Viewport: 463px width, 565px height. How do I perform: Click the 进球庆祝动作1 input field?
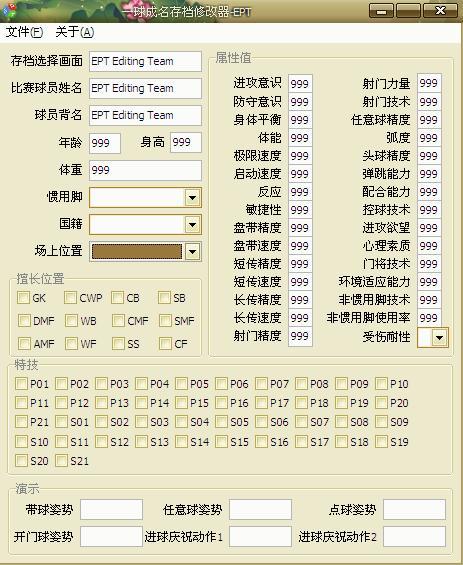(x=261, y=536)
